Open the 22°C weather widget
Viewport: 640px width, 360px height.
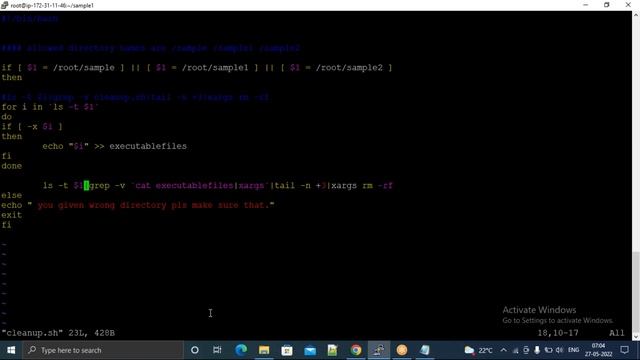(478, 350)
